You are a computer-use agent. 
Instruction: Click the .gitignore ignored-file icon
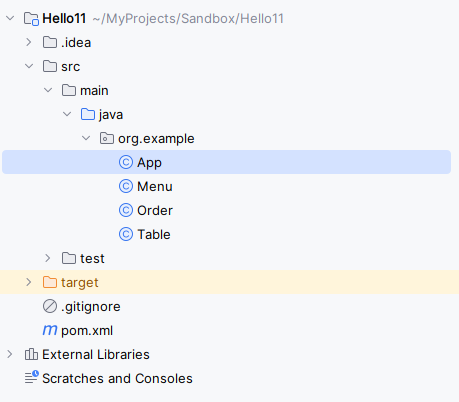tap(50, 306)
